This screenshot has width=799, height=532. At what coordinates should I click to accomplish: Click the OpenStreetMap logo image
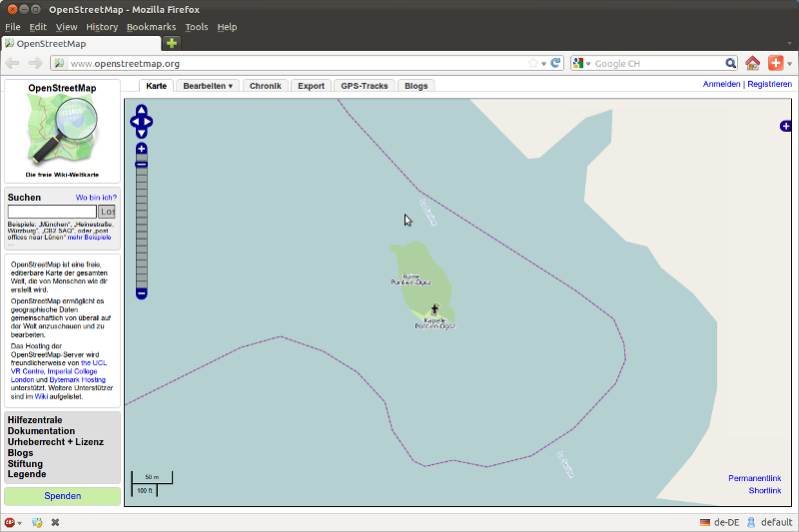[x=62, y=130]
